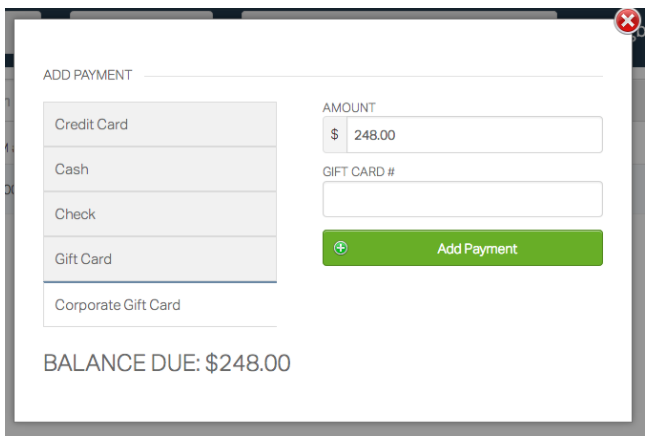Close the Add Payment dialog

click(x=628, y=21)
